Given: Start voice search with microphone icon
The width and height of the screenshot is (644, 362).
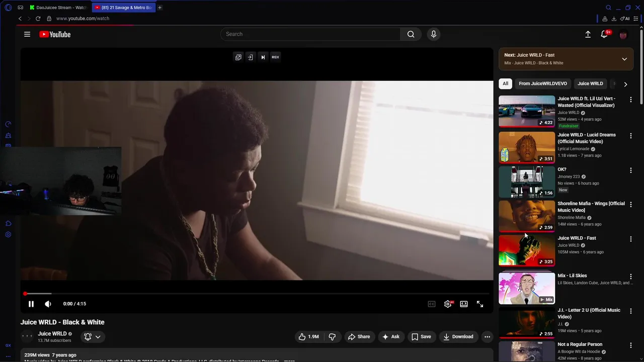Looking at the screenshot, I should 434,34.
